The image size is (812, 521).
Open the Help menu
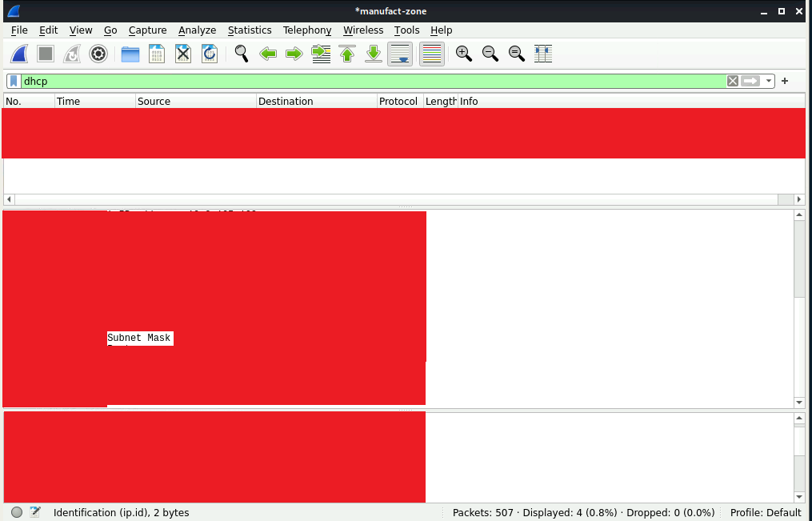coord(442,30)
